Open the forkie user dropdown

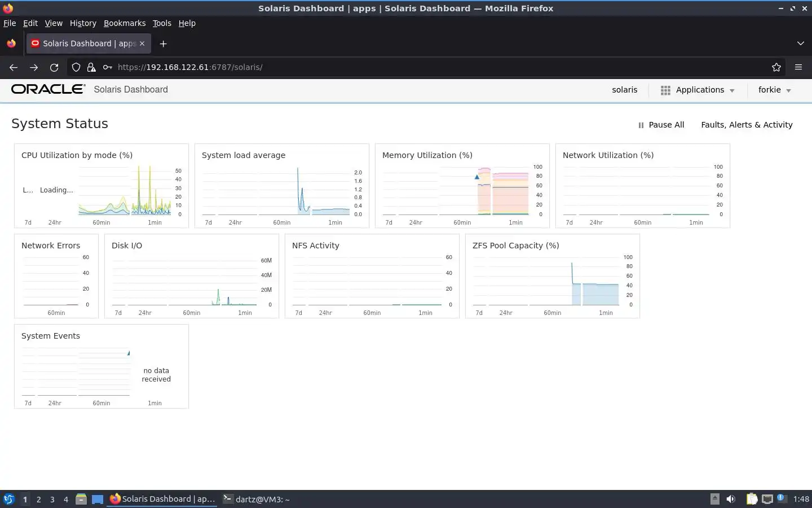click(775, 90)
